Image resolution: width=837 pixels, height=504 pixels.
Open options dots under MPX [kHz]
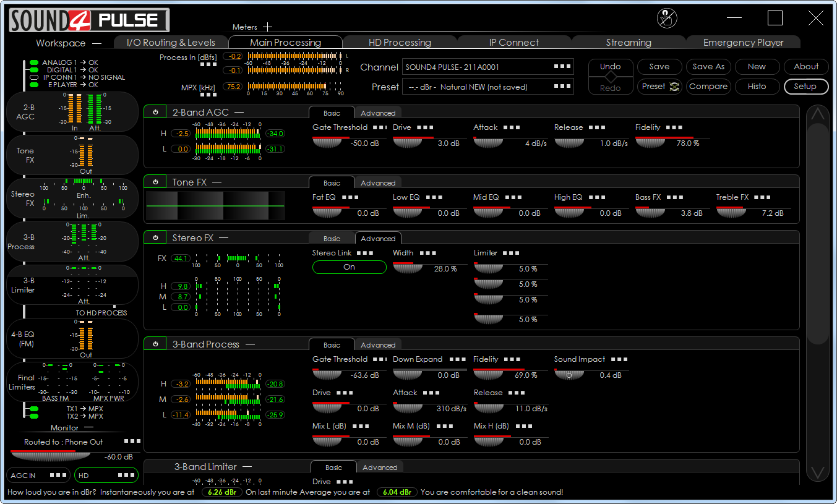coord(208,95)
